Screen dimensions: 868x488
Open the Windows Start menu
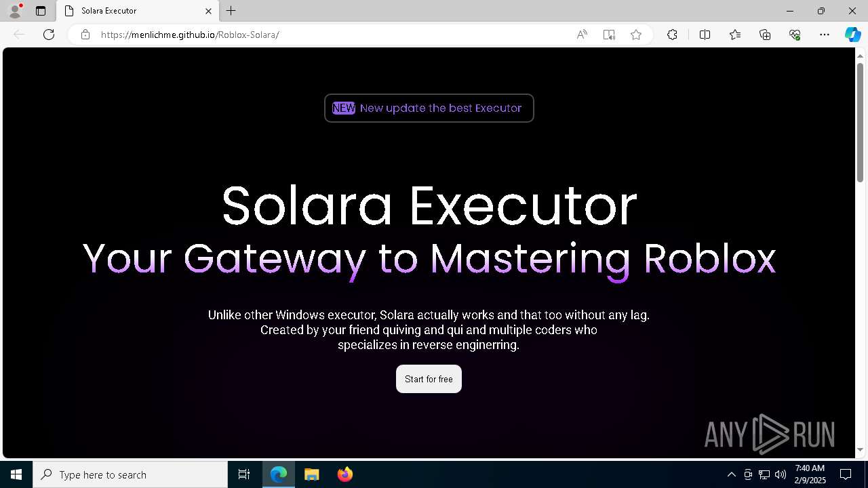(16, 474)
